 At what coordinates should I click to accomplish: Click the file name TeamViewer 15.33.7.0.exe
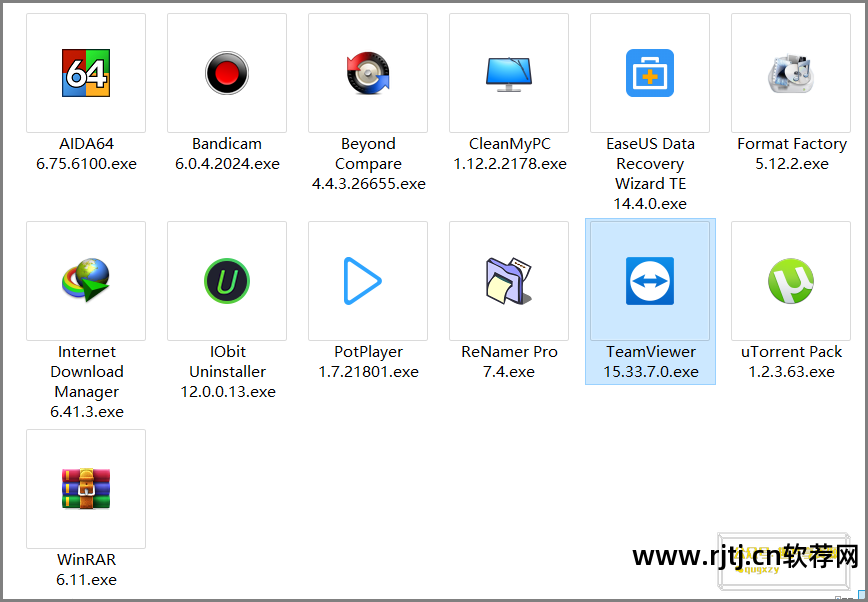[x=651, y=362]
